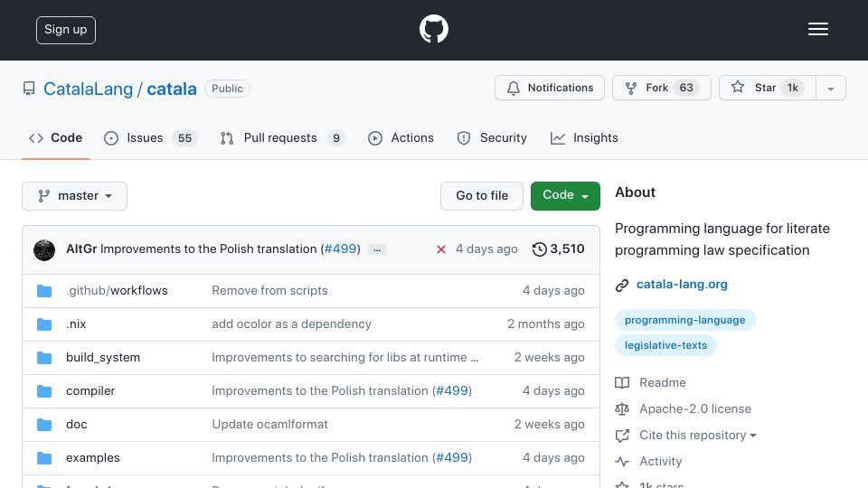Image resolution: width=868 pixels, height=488 pixels.
Task: Click the license scales icon
Action: tap(622, 408)
